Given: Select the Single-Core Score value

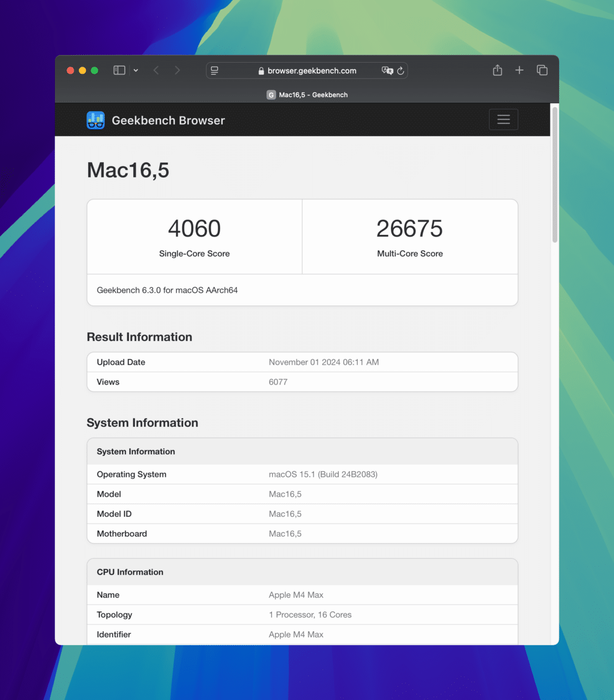Looking at the screenshot, I should click(x=194, y=228).
